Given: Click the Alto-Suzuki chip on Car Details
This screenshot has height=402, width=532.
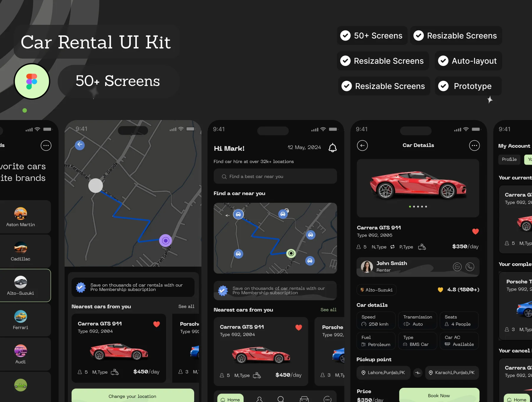Looking at the screenshot, I should click(377, 290).
